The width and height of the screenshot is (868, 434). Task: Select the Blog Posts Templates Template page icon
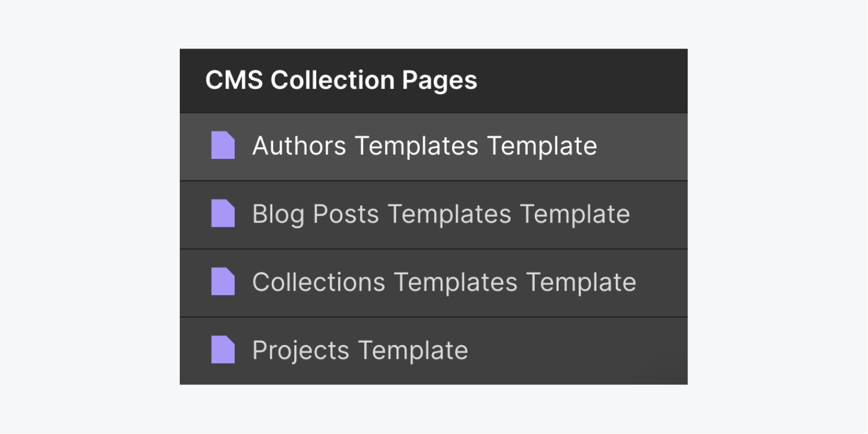223,214
